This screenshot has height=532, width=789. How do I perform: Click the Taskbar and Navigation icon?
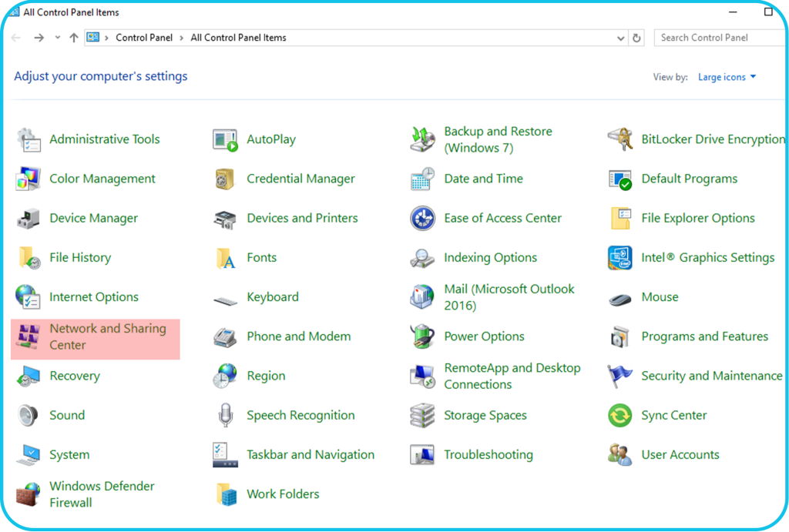(x=225, y=455)
